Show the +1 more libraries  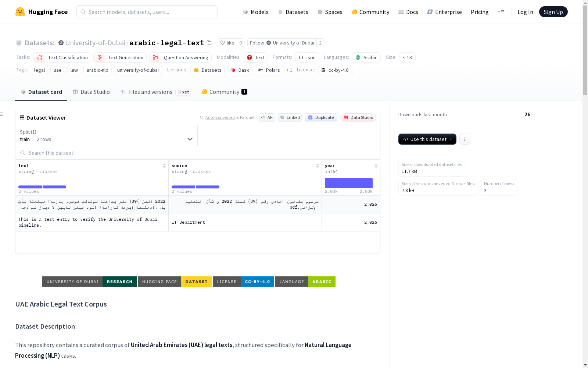289,70
